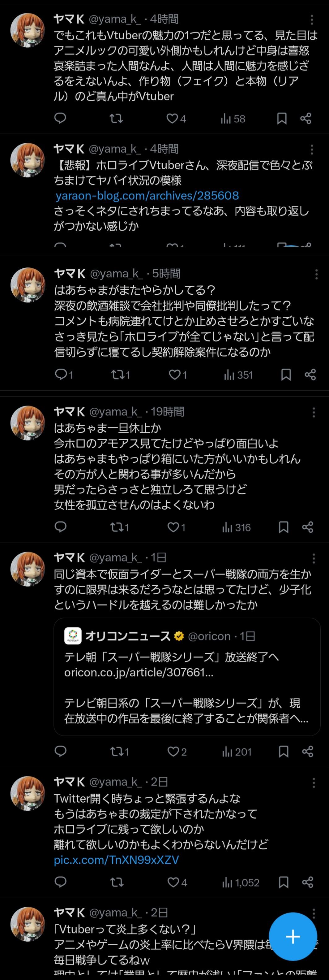The height and width of the screenshot is (980, 329).
Task: Open @oricon profile from quoted tweet header
Action: [x=209, y=636]
